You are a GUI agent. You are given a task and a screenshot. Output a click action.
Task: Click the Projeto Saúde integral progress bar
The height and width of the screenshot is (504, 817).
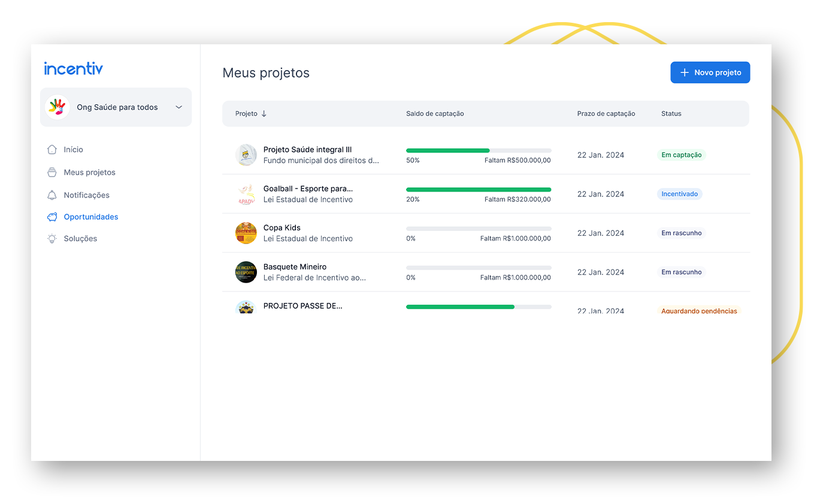(479, 150)
